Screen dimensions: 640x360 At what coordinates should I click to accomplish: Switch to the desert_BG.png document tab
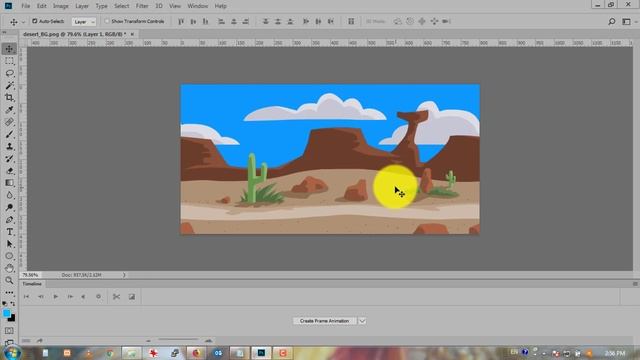[75, 34]
